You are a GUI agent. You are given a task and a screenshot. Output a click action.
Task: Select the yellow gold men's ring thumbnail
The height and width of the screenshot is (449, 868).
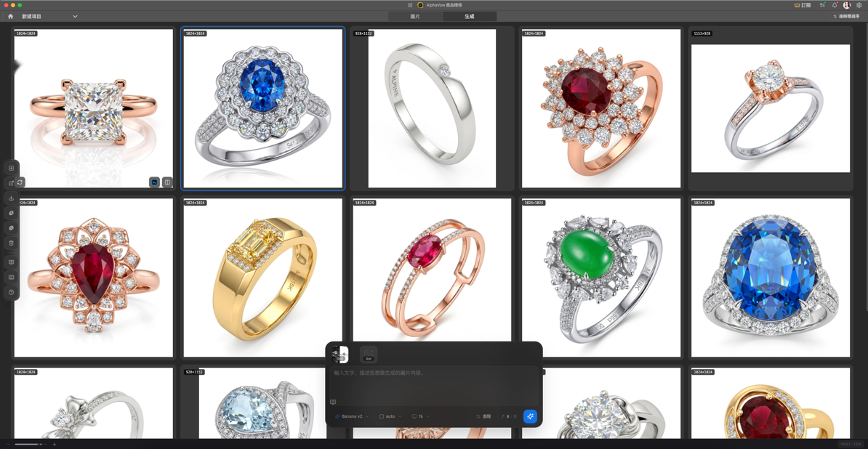tap(263, 278)
